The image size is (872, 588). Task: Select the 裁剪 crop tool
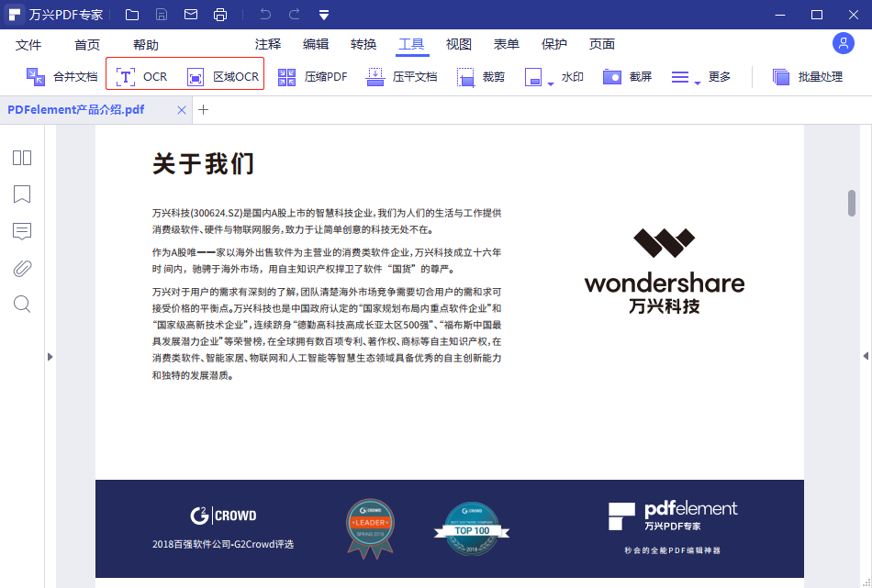pos(481,77)
